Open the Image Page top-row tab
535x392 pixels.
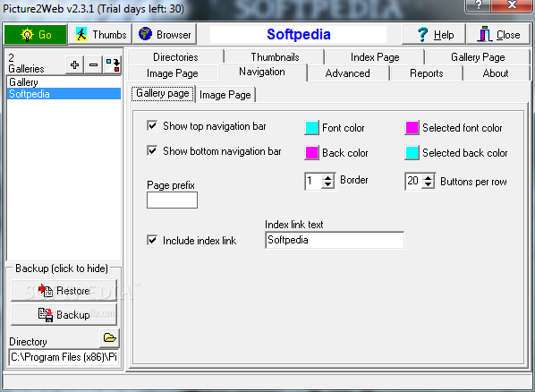(x=173, y=73)
